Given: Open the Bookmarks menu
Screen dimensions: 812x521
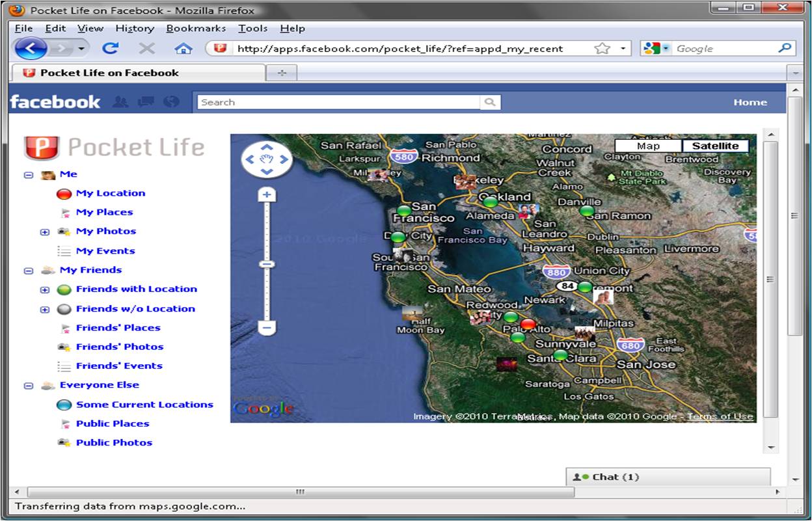Looking at the screenshot, I should click(196, 29).
